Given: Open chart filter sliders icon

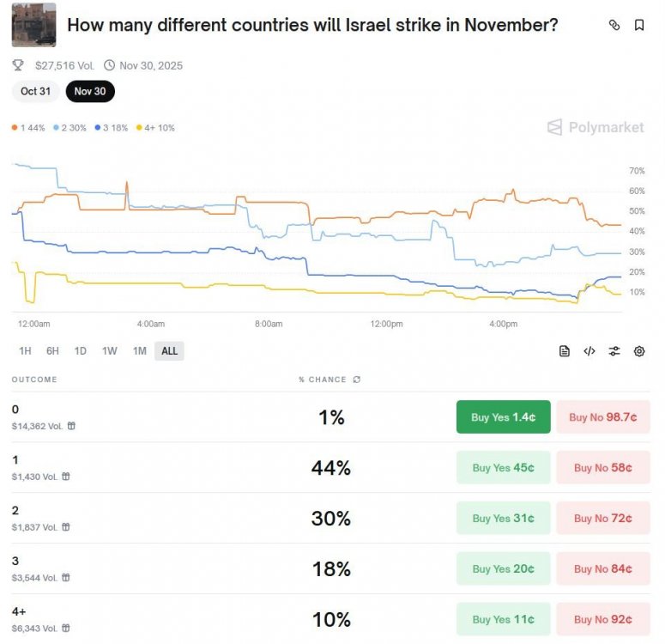Looking at the screenshot, I should [x=614, y=351].
